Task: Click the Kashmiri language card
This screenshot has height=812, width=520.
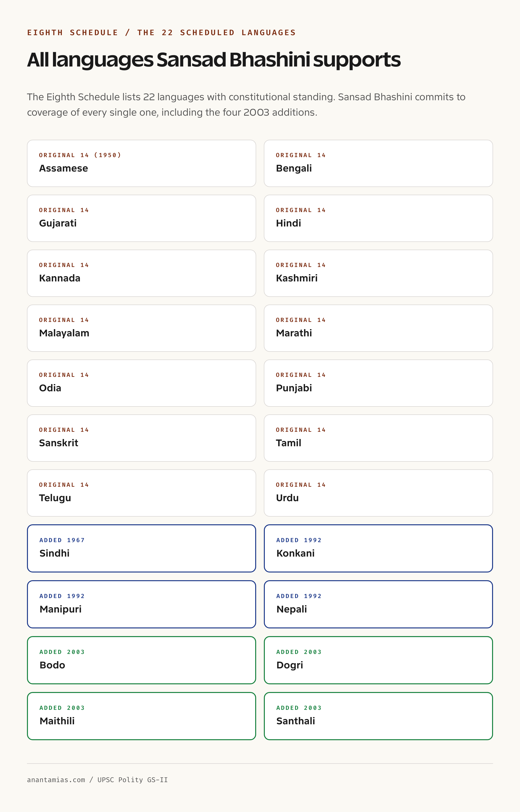Action: point(378,273)
